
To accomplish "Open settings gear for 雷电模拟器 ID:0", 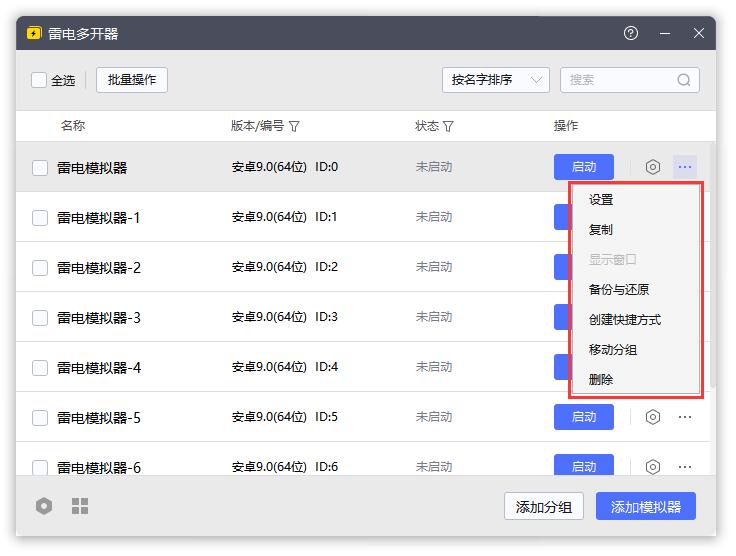I will [x=652, y=167].
